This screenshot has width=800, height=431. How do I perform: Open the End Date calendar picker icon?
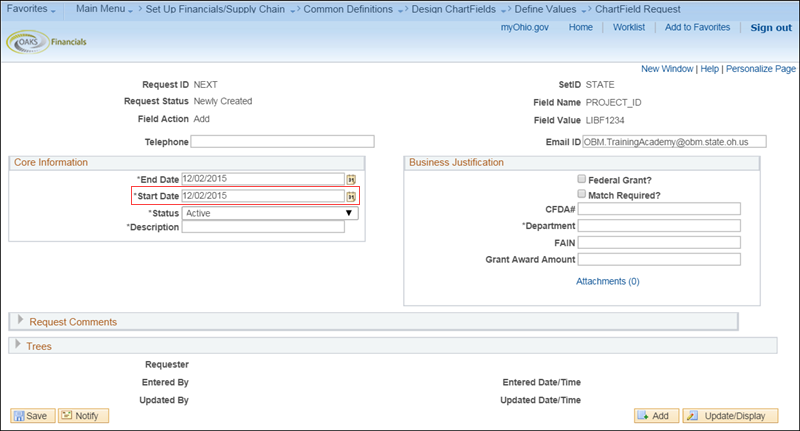[x=351, y=179]
